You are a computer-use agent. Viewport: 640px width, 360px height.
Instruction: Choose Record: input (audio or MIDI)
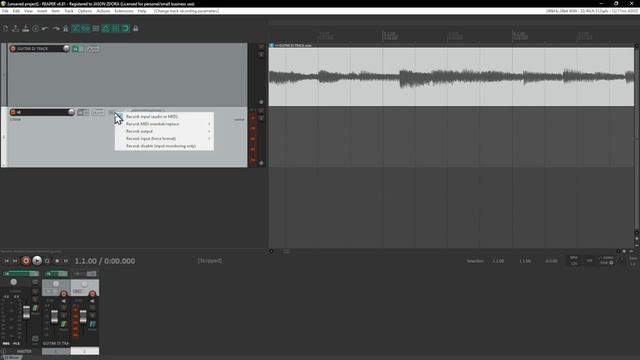(x=164, y=116)
